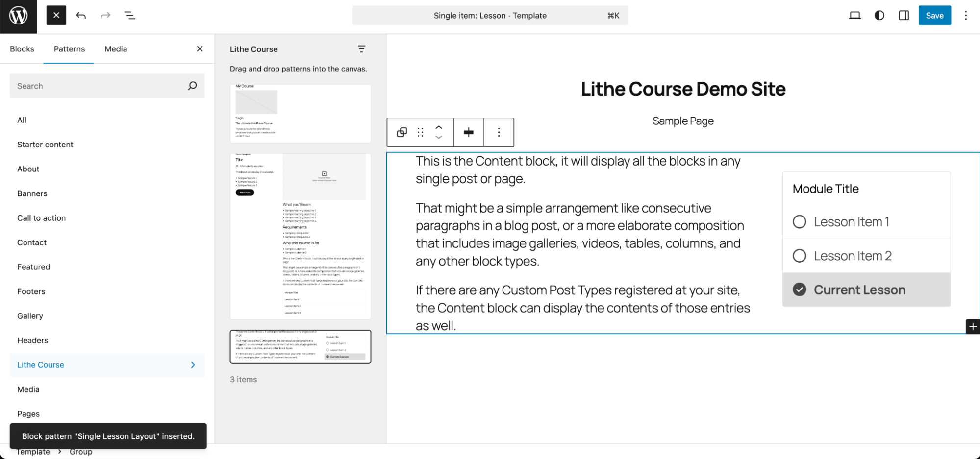Open the Template breadcrumb link
Screen dimensions: 980x459
pyautogui.click(x=33, y=451)
